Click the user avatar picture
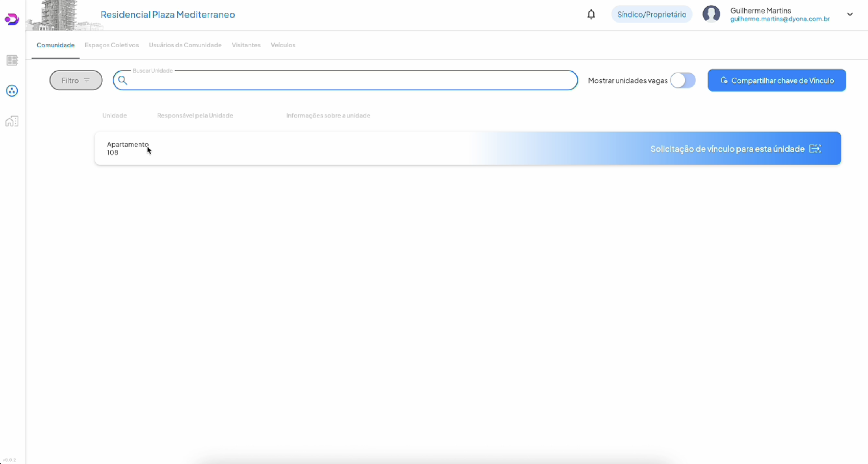This screenshot has height=464, width=868. (x=711, y=15)
